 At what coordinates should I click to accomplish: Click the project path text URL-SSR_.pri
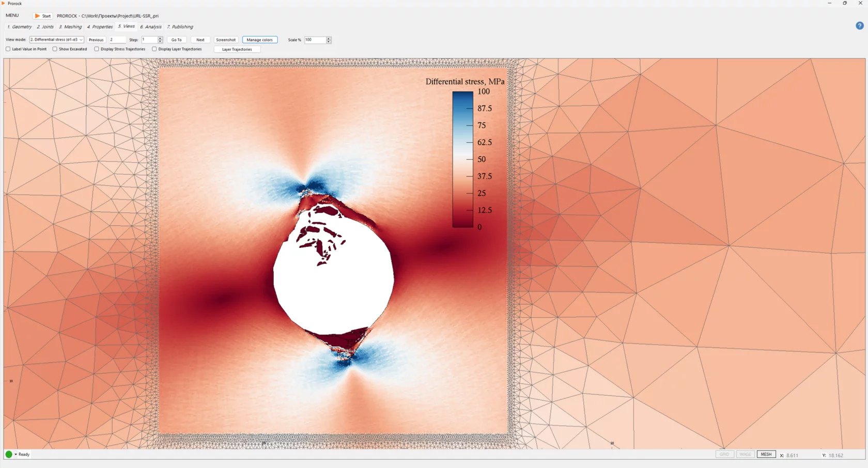coord(107,16)
